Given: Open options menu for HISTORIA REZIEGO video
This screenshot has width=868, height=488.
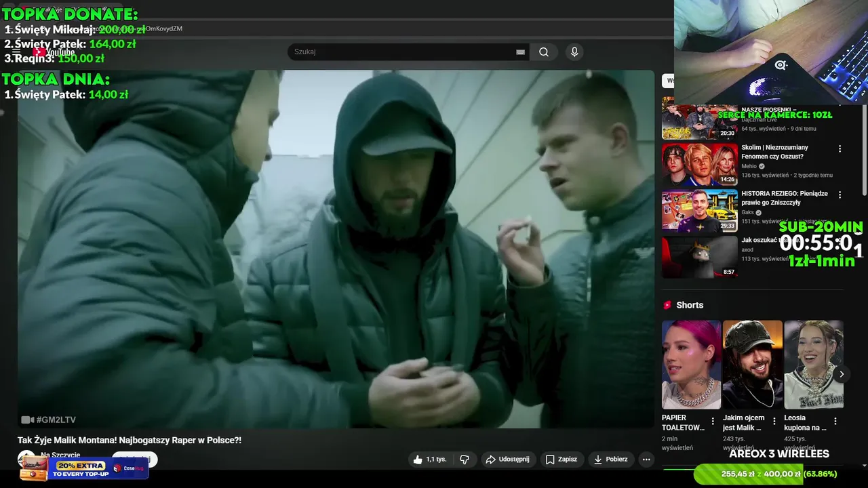Looking at the screenshot, I should click(x=840, y=195).
